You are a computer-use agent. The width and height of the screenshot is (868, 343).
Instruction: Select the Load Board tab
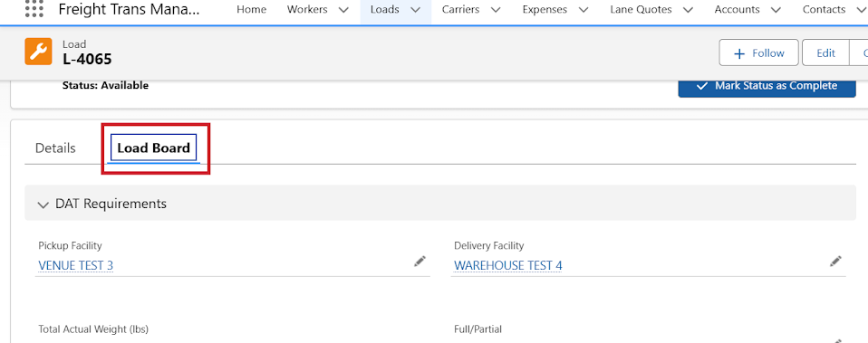[x=153, y=148]
